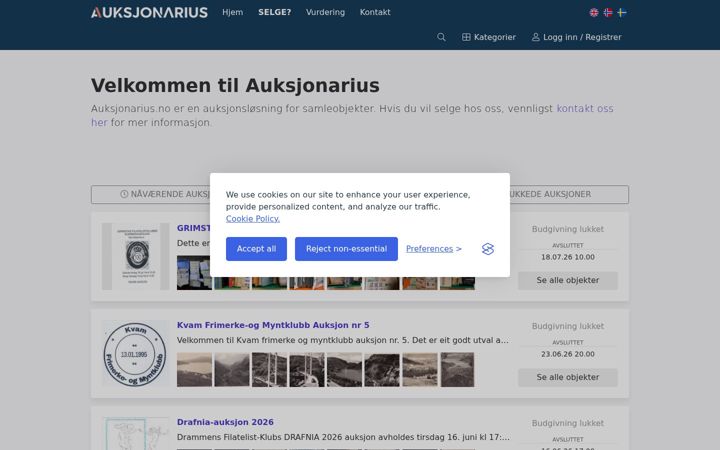Click the '23.06.26 20.00' end date
The width and height of the screenshot is (720, 450).
(x=568, y=354)
